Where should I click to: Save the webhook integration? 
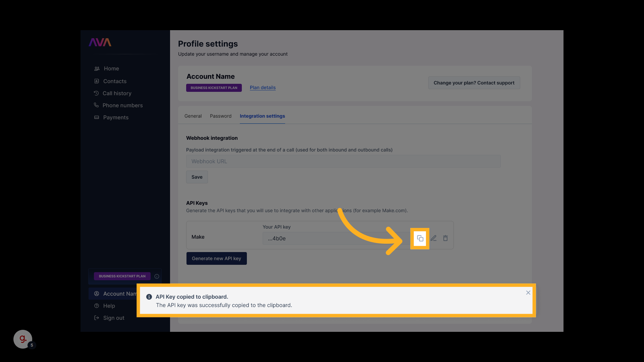click(197, 177)
